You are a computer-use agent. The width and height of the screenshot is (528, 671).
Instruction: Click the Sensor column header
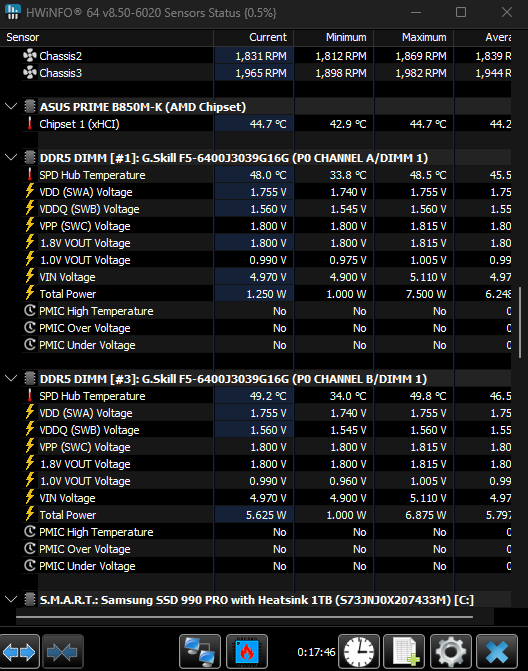click(x=107, y=38)
